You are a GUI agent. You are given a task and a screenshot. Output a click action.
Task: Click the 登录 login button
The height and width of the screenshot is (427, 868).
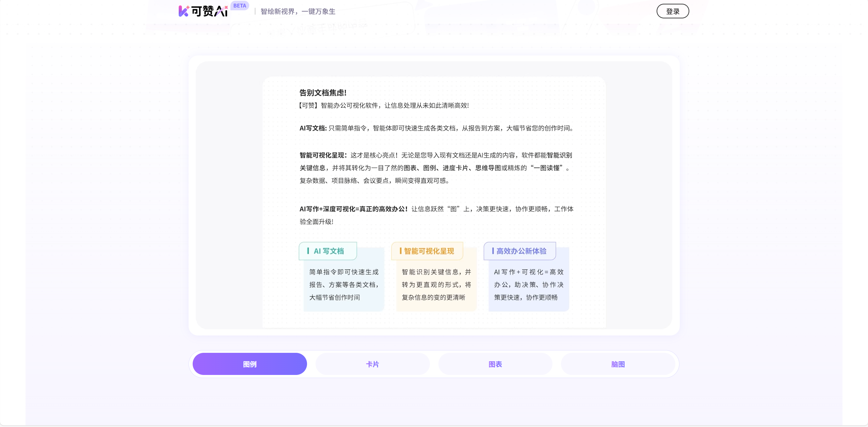click(672, 11)
